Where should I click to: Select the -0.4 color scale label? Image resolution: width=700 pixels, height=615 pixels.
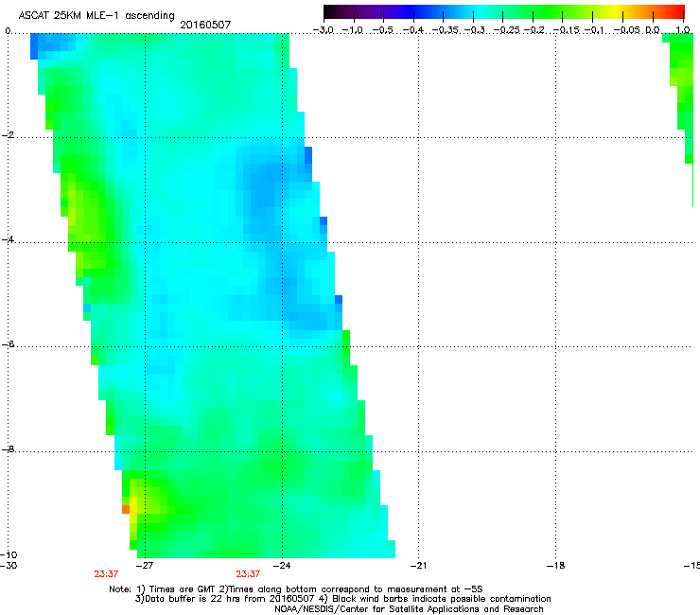coord(413,30)
